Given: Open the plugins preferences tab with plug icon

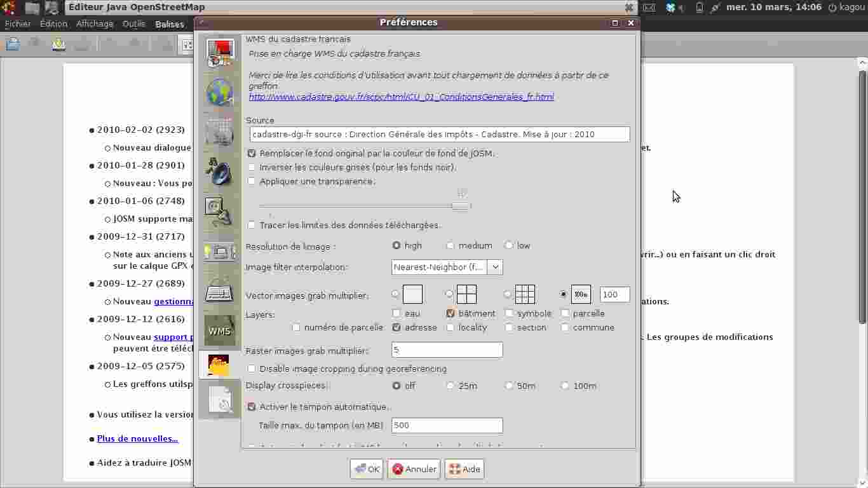Looking at the screenshot, I should point(220,211).
